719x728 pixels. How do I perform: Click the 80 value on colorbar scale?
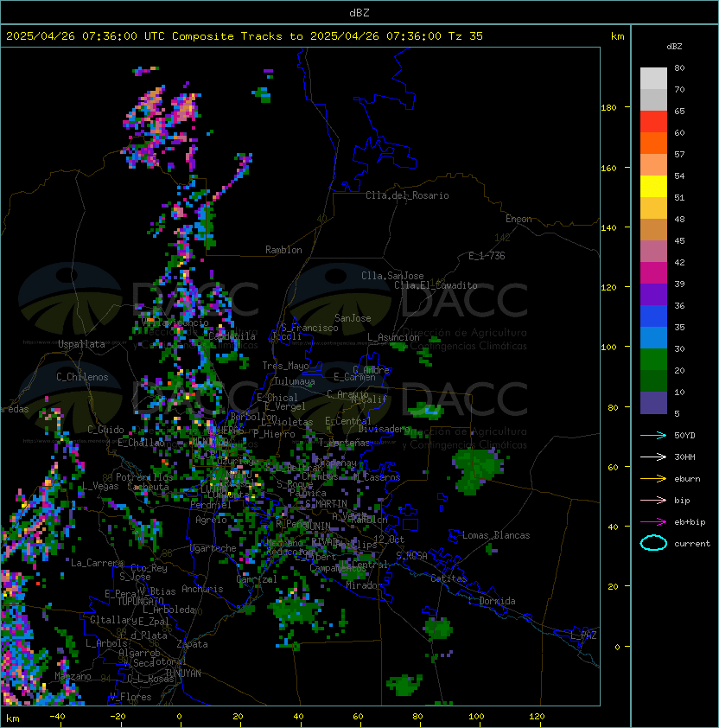(679, 67)
